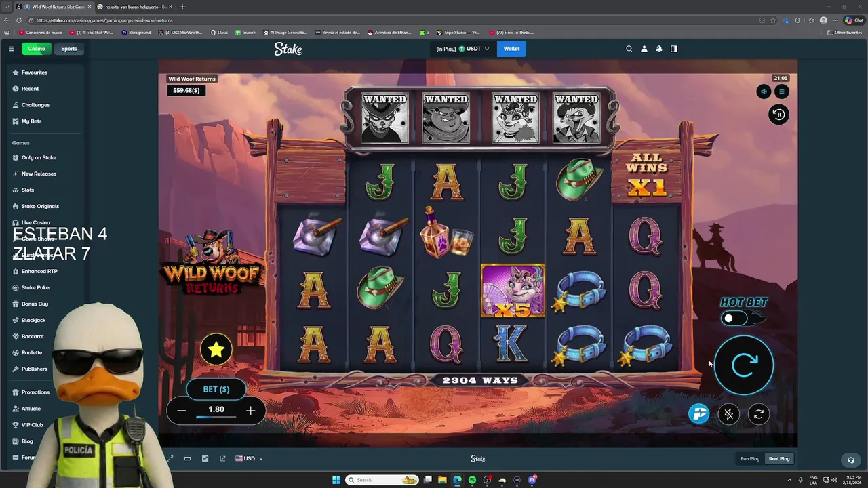
Task: Open Spotify from the taskbar
Action: pyautogui.click(x=472, y=480)
